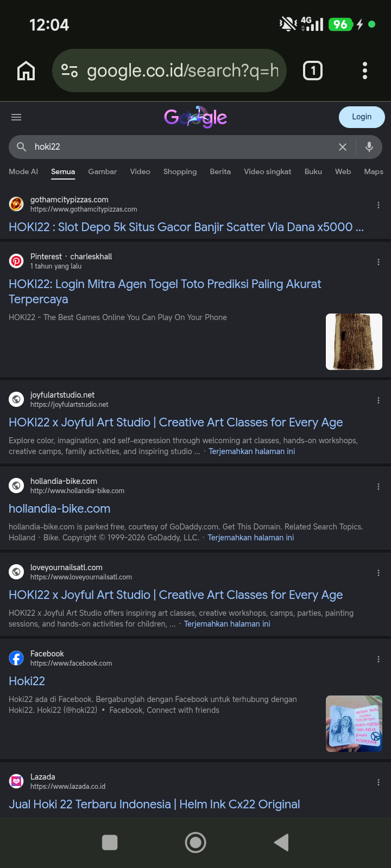This screenshot has width=391, height=868.
Task: Click the loveyournailsatl.com globe favicon
Action: coord(16,572)
